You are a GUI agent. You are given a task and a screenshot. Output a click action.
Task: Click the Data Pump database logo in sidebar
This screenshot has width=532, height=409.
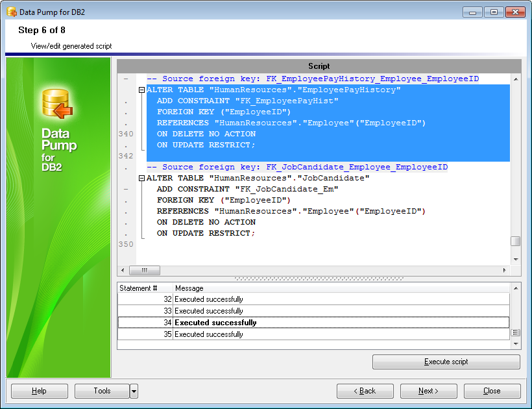(57, 103)
